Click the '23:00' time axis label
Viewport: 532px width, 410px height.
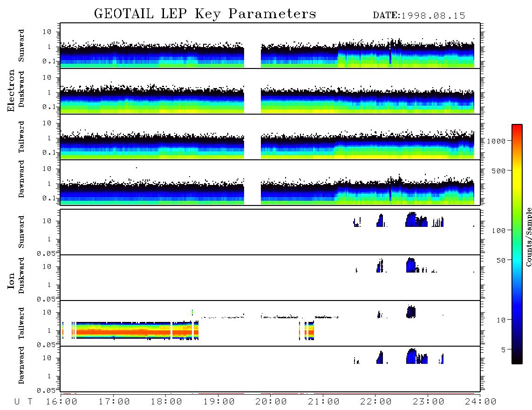click(x=429, y=402)
